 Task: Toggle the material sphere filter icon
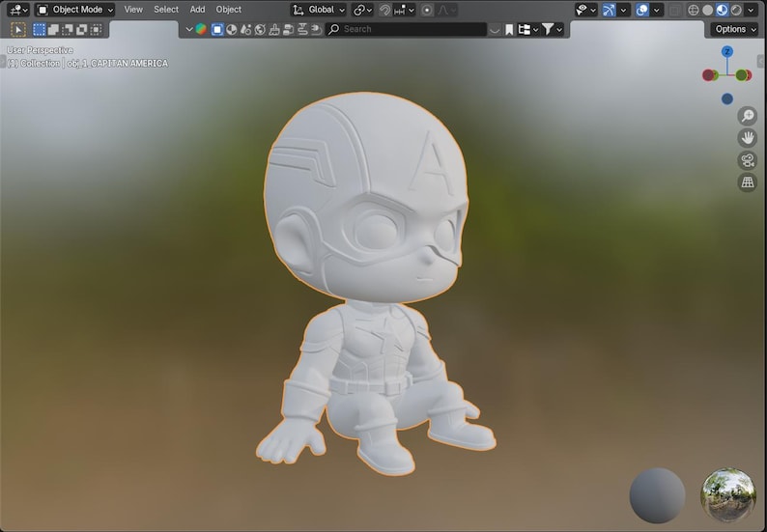(x=232, y=29)
